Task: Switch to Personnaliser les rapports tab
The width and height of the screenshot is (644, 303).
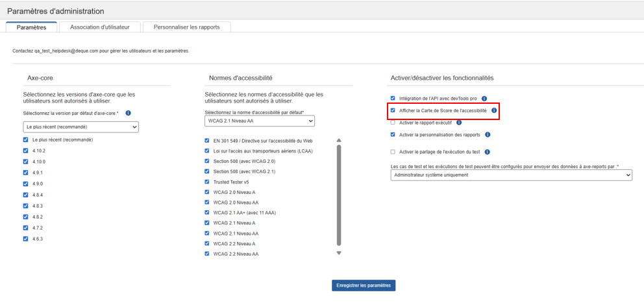Action: (186, 27)
